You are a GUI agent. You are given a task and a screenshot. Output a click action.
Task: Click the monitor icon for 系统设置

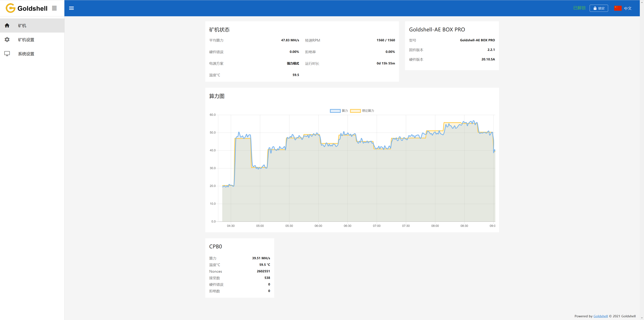click(7, 54)
